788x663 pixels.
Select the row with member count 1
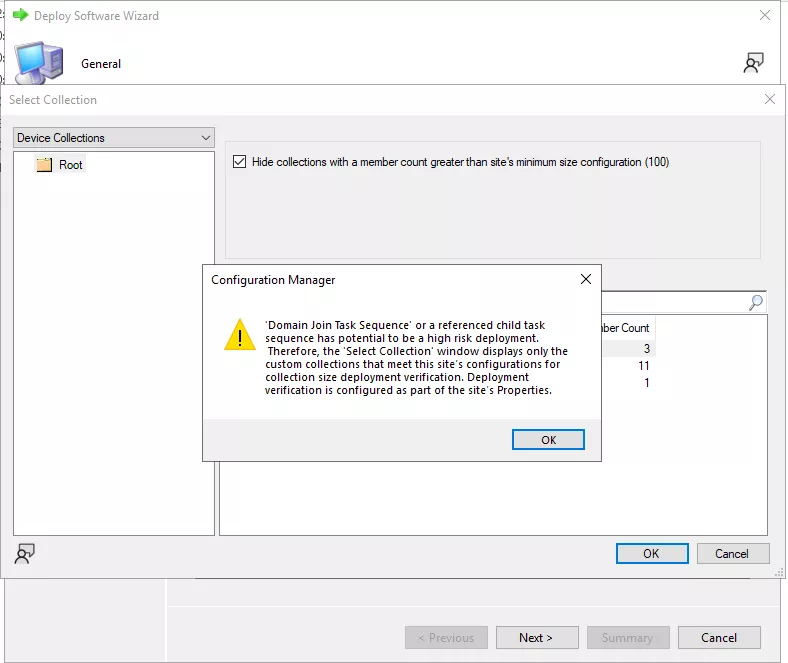(628, 383)
